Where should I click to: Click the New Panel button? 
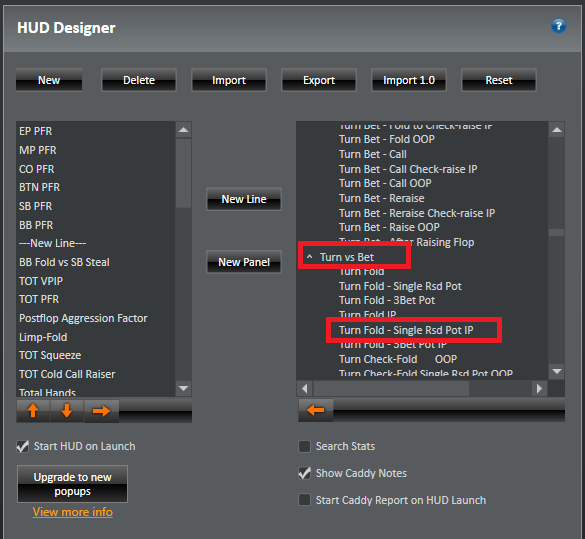click(x=244, y=262)
